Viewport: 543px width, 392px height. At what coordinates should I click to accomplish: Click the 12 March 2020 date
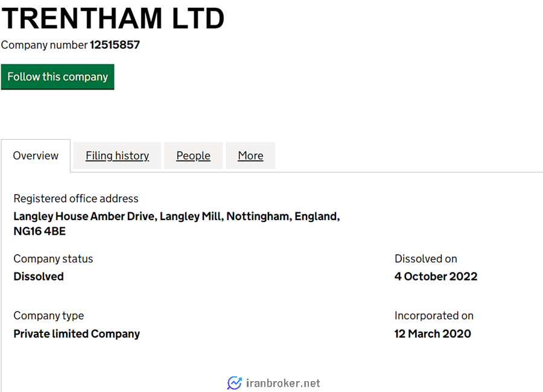tap(433, 334)
